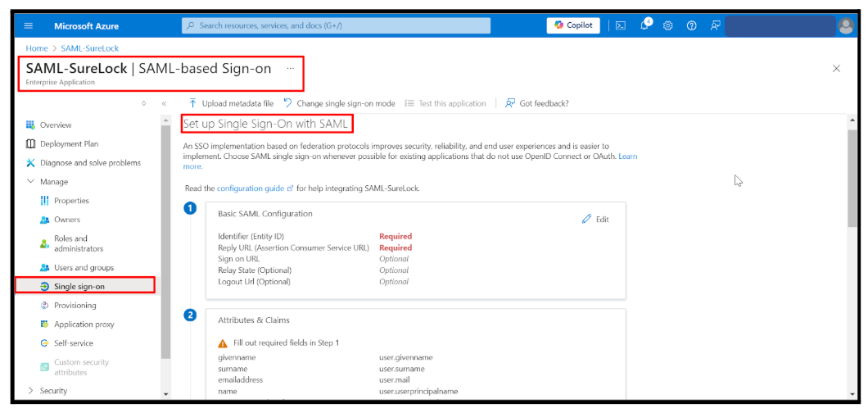868x413 pixels.
Task: Click the Owners people icon
Action: (x=45, y=220)
